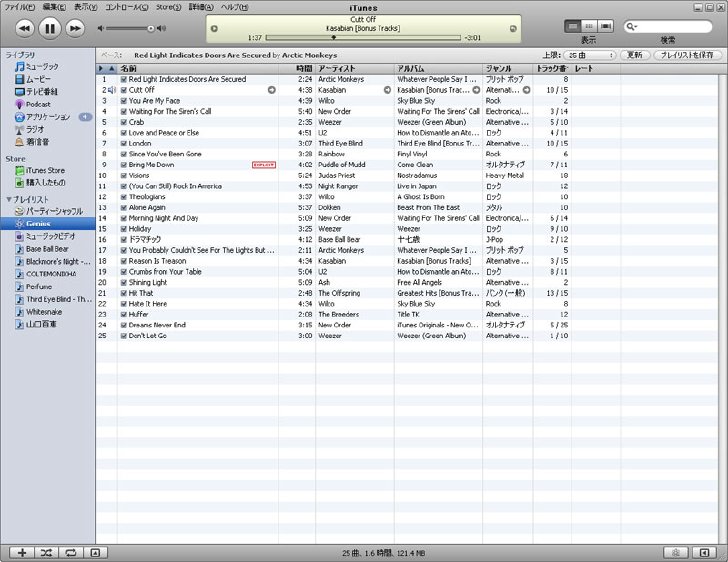Screen dimensions: 728x562
Task: Uncheck Red Light Indicates Doors Are Secured
Action: (x=124, y=79)
